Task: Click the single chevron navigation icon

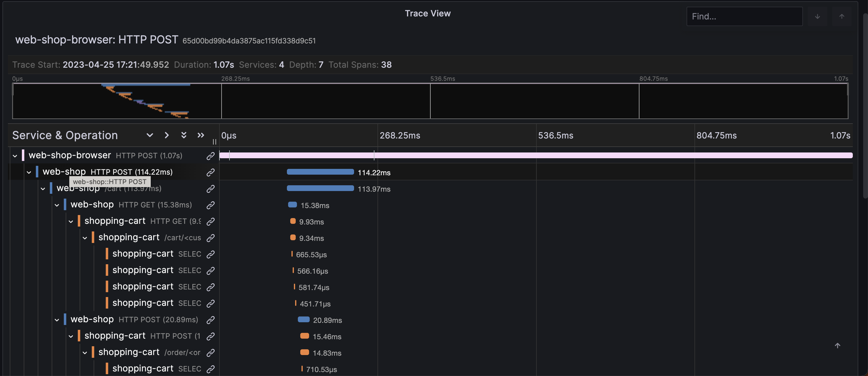Action: pyautogui.click(x=166, y=135)
